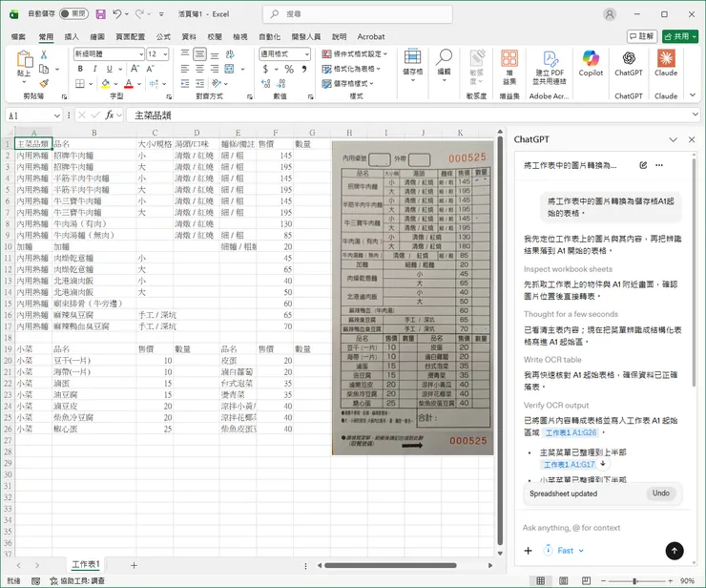
Task: Open the Formulas ribbon tab
Action: click(163, 37)
